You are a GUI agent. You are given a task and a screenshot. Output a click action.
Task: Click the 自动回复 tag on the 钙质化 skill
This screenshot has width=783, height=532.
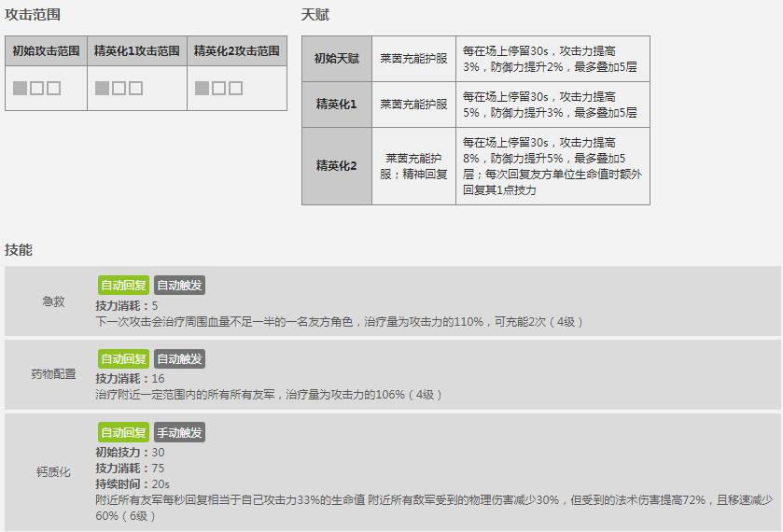[123, 432]
